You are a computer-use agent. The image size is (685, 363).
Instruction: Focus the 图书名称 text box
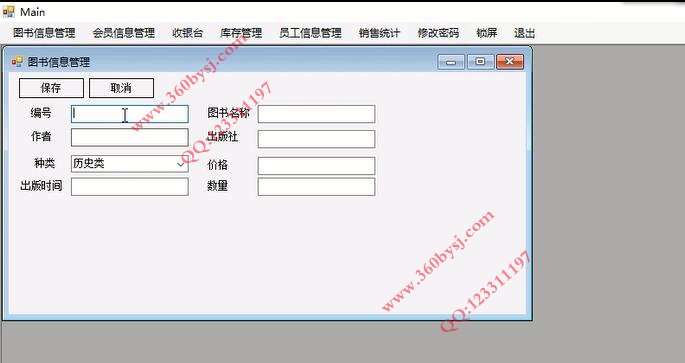316,114
